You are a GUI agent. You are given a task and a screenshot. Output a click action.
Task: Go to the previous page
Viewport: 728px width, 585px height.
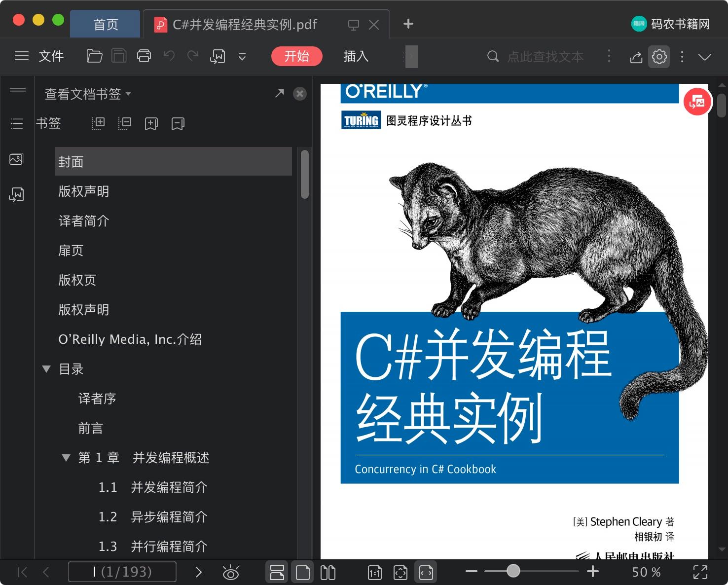click(46, 572)
